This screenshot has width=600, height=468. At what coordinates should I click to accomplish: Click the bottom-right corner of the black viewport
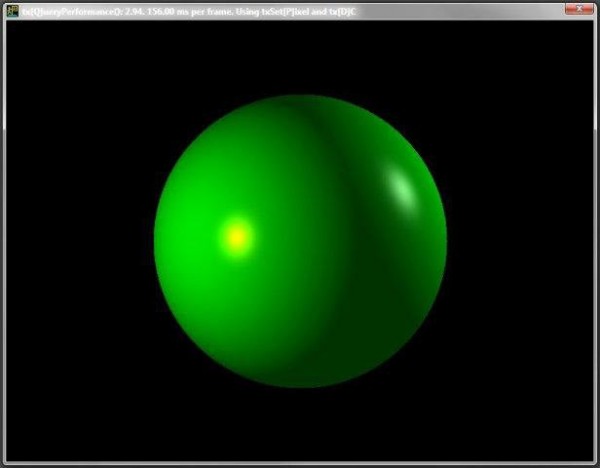(591, 458)
